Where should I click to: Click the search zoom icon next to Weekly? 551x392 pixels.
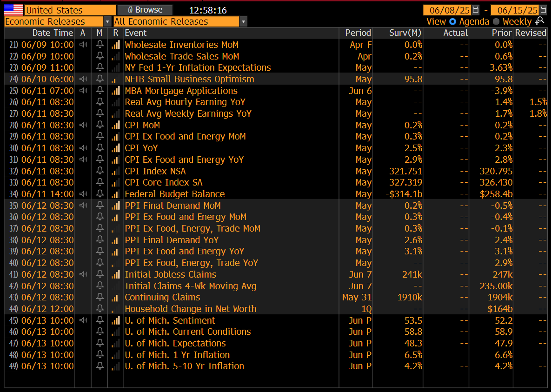pyautogui.click(x=539, y=21)
